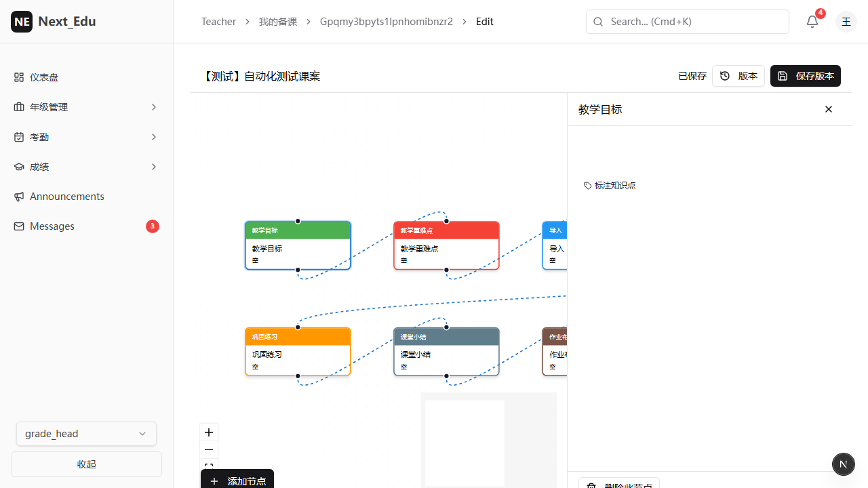This screenshot has width=868, height=488.
Task: Click the Next.js dev tools badge
Action: (x=843, y=464)
